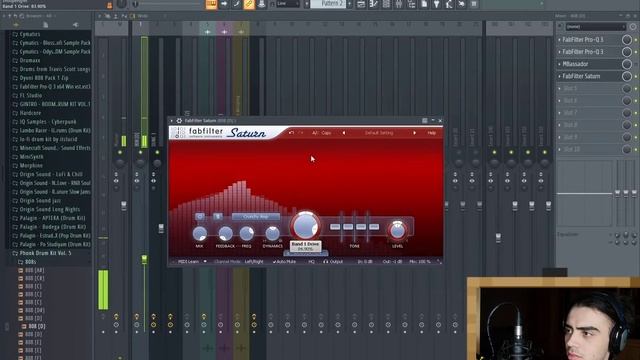Click the MIDI Learn button
The image size is (640, 360).
click(x=188, y=261)
